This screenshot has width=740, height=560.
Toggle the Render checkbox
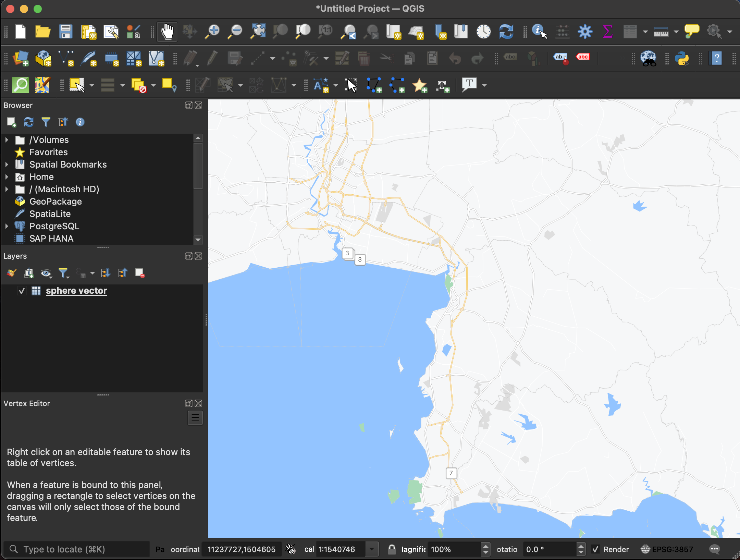point(595,549)
